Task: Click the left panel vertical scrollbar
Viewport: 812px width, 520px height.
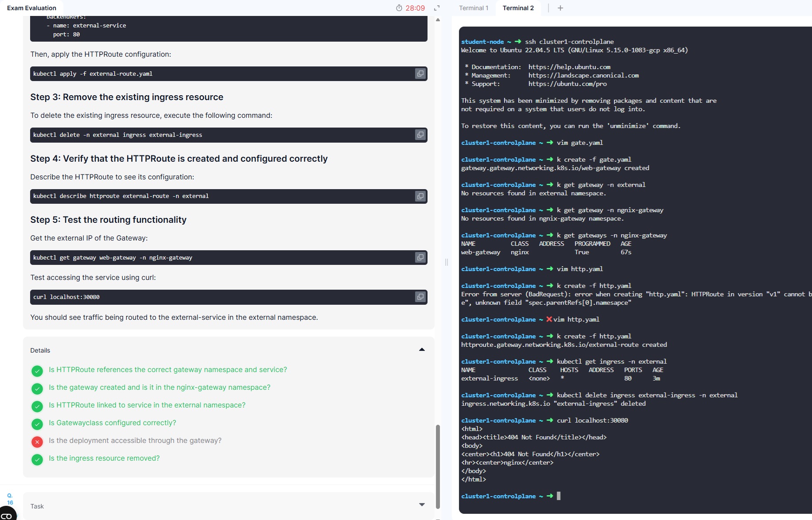Action: [438, 466]
